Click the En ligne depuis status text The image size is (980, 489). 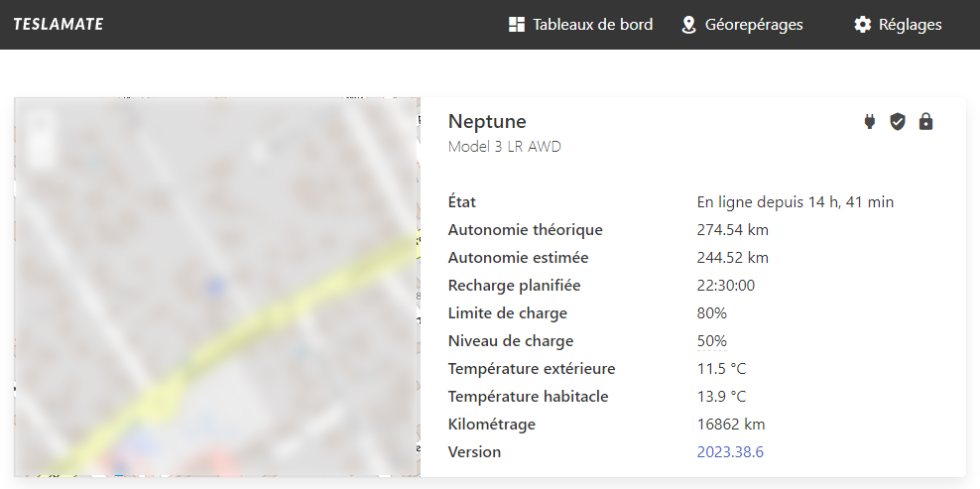point(795,202)
